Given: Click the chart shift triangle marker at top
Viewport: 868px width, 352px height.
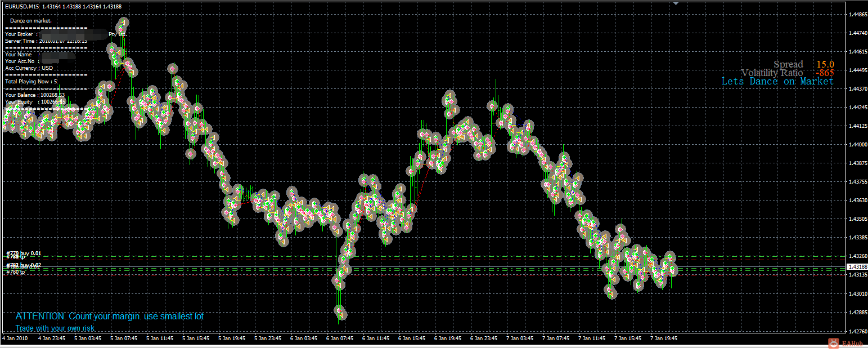Looking at the screenshot, I should coord(676,3).
